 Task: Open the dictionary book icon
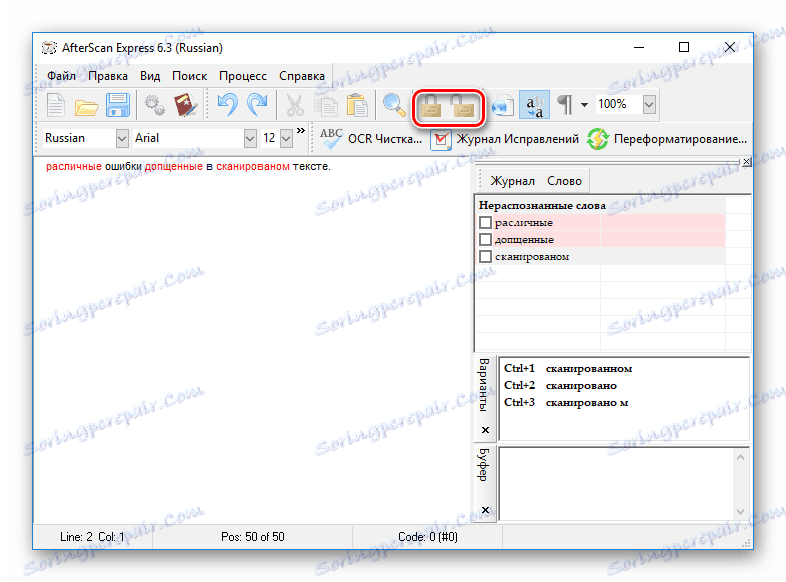point(185,105)
